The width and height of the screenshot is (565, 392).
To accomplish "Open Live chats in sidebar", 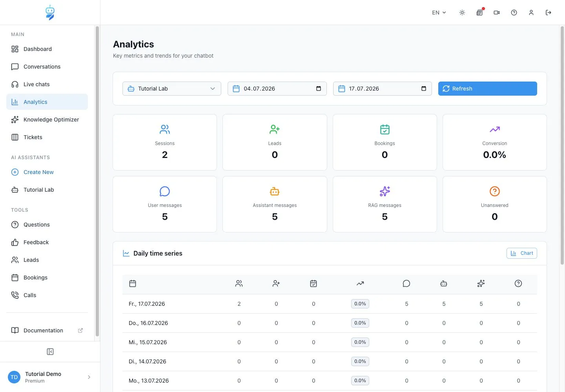I will 47,84.
